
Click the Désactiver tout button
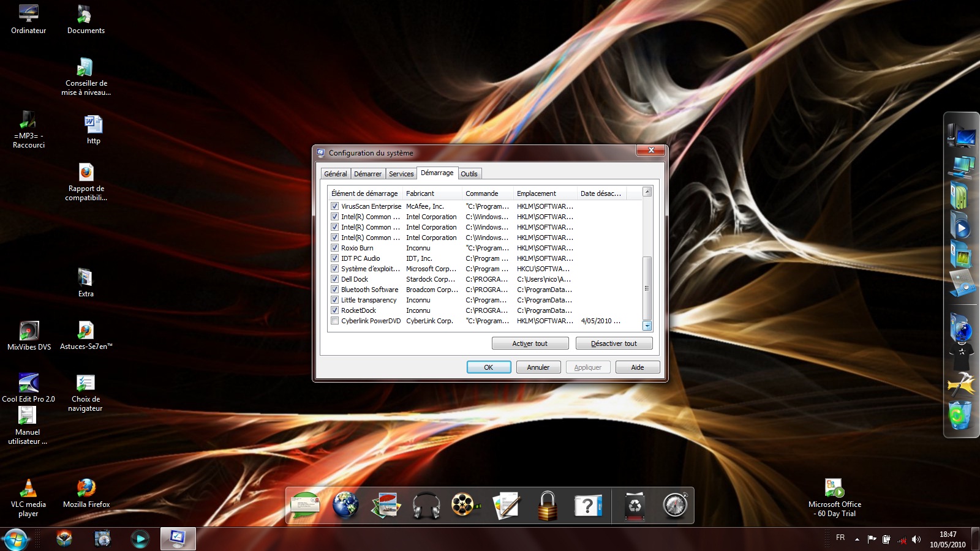coord(614,343)
